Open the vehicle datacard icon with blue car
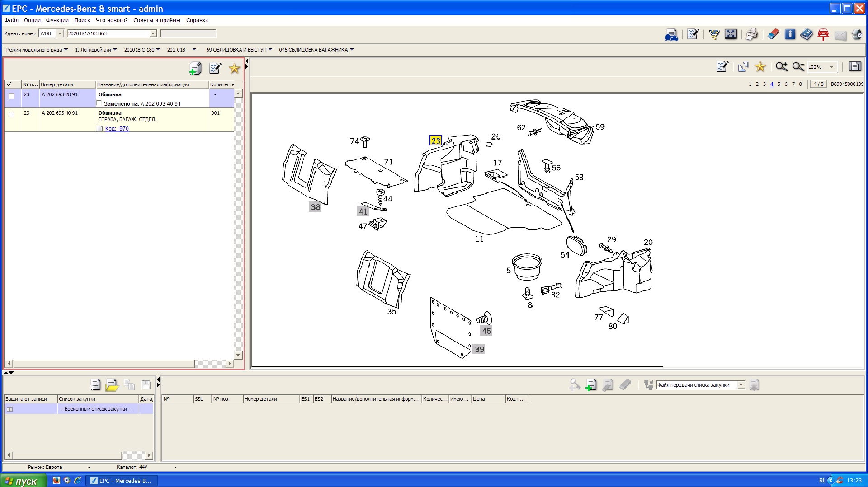The height and width of the screenshot is (487, 868). 671,34
